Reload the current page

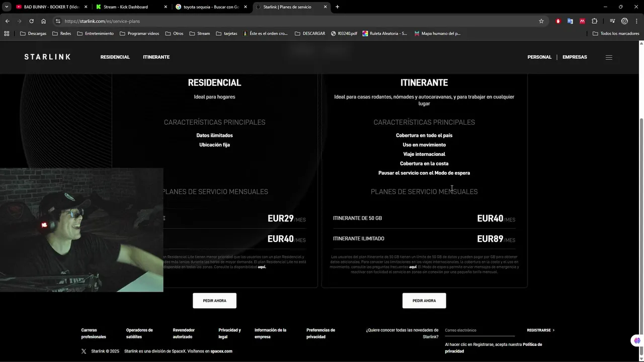coord(31,21)
